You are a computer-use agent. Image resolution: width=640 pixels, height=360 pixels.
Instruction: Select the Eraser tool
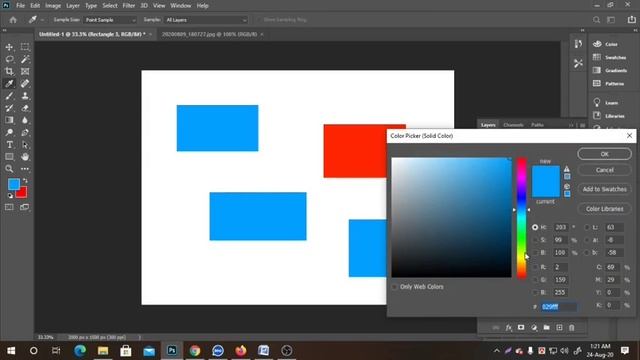[25, 108]
